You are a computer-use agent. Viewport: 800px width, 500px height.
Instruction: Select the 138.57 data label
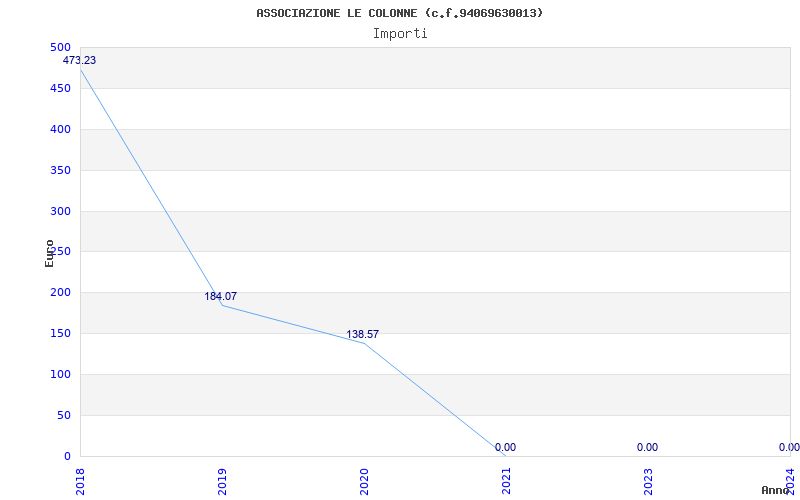362,335
